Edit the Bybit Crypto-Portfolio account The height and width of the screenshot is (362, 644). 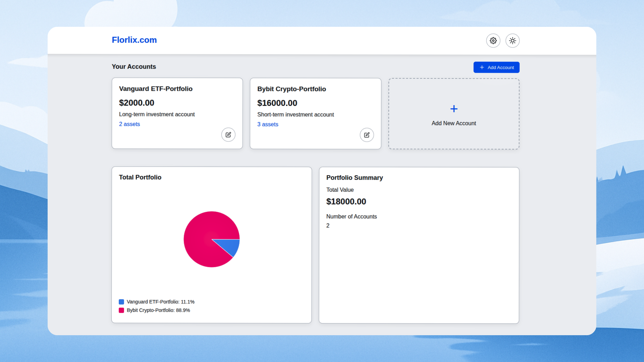click(x=367, y=135)
